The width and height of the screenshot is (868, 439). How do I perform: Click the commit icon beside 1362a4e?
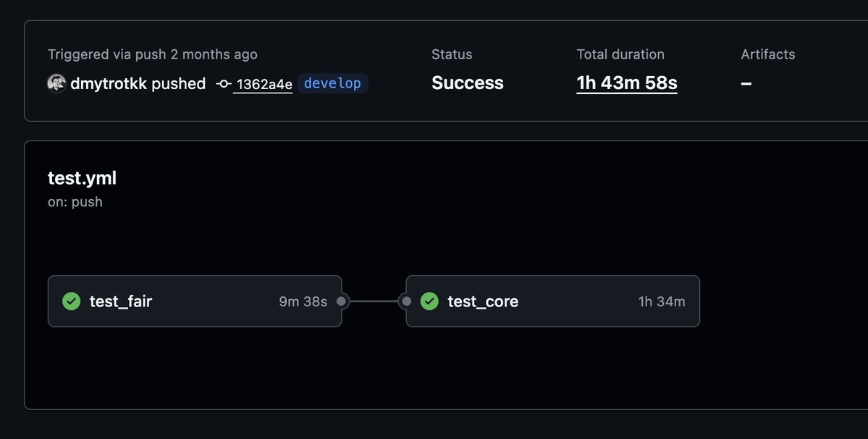pos(224,84)
